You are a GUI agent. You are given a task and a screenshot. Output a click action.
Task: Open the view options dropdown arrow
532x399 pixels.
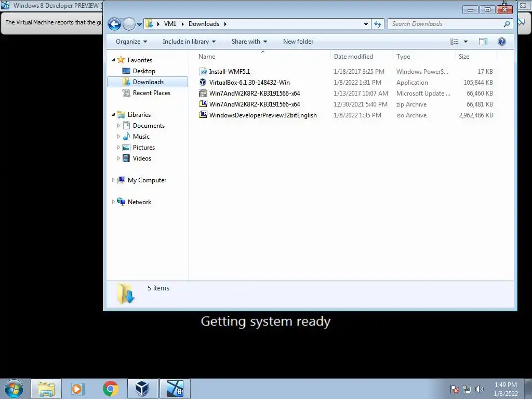click(x=465, y=42)
